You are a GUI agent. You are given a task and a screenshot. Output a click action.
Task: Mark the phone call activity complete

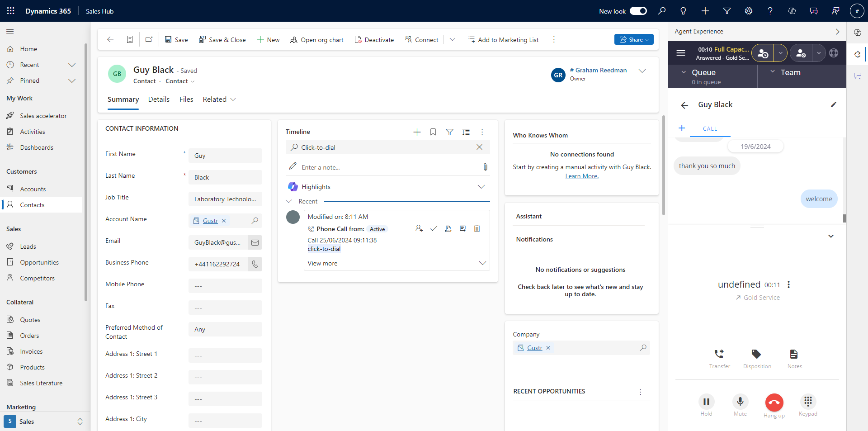pos(434,228)
